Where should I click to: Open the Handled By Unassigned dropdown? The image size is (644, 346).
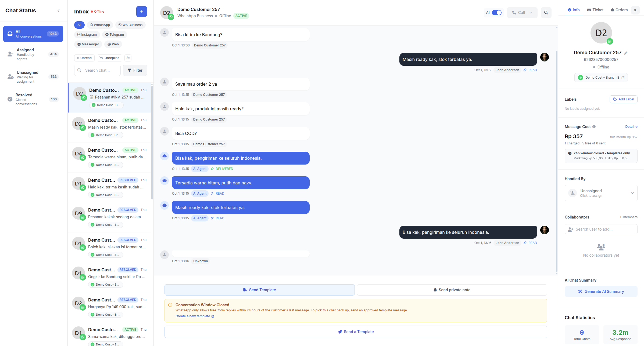click(x=601, y=193)
